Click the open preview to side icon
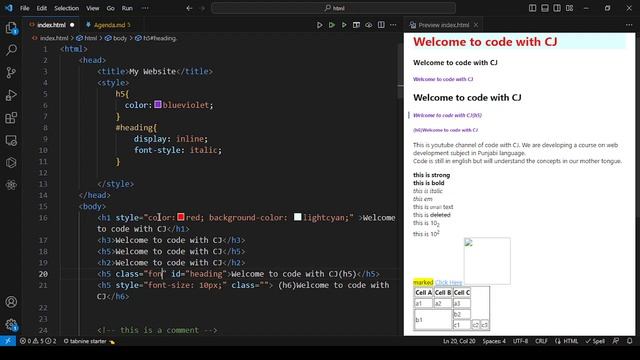Image resolution: width=640 pixels, height=360 pixels. click(356, 25)
